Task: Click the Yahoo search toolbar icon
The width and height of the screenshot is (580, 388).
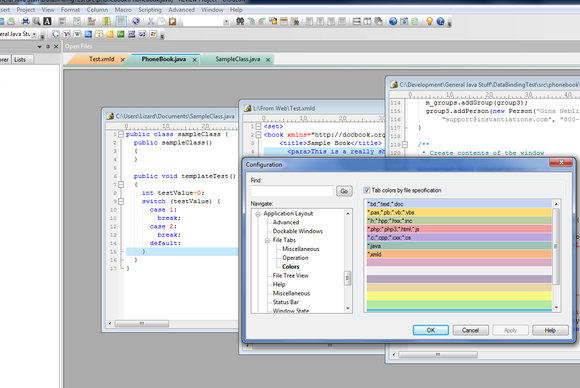Action: [67, 34]
